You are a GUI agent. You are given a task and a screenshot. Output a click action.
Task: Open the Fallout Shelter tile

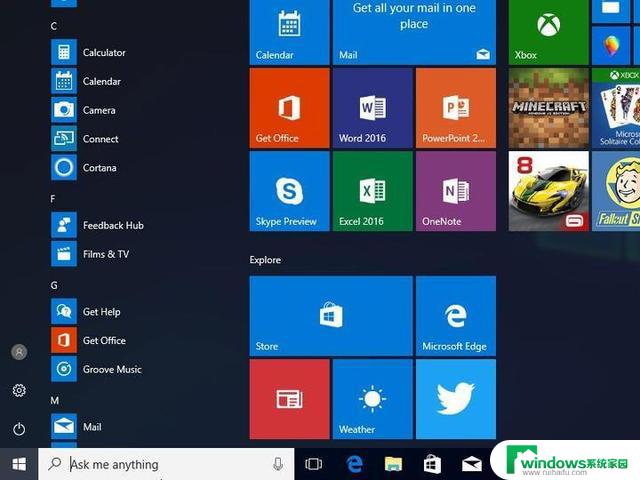tap(616, 191)
